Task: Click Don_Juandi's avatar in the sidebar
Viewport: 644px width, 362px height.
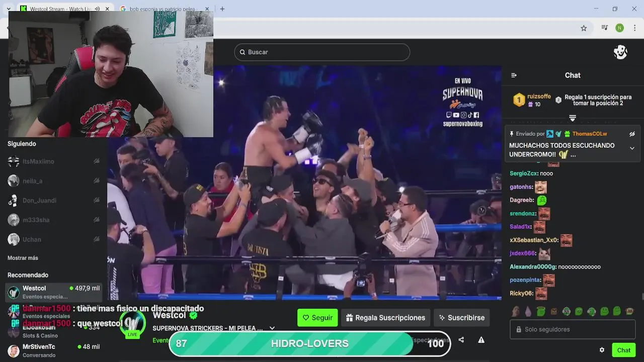Action: 14,201
